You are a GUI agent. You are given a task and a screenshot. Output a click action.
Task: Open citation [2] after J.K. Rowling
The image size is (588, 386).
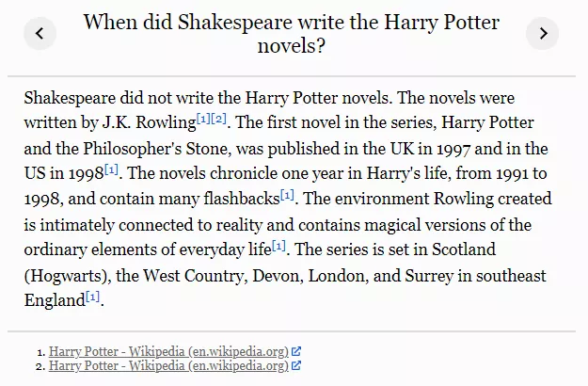[219, 117]
